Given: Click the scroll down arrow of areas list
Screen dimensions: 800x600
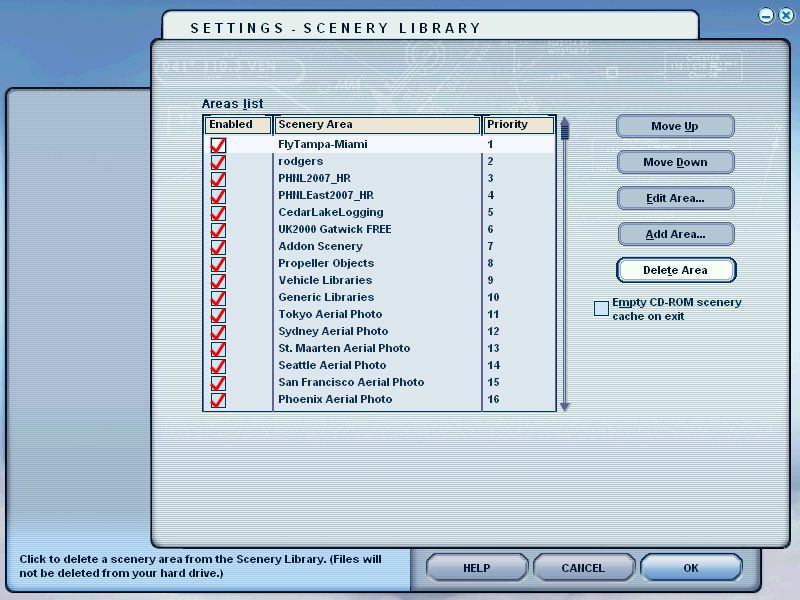Looking at the screenshot, I should 564,407.
